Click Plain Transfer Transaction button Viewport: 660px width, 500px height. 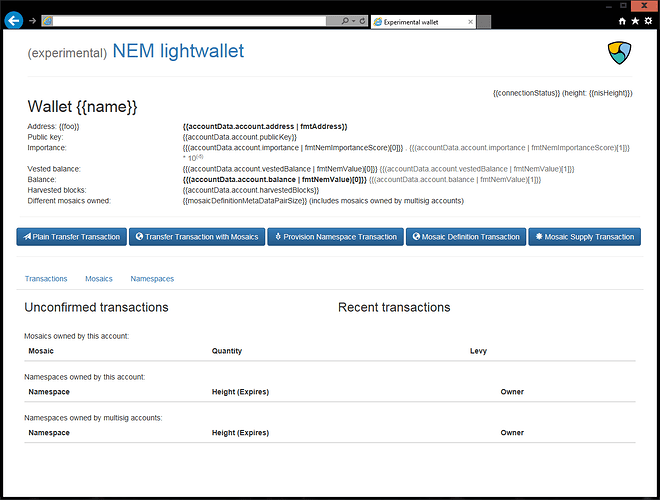point(72,237)
